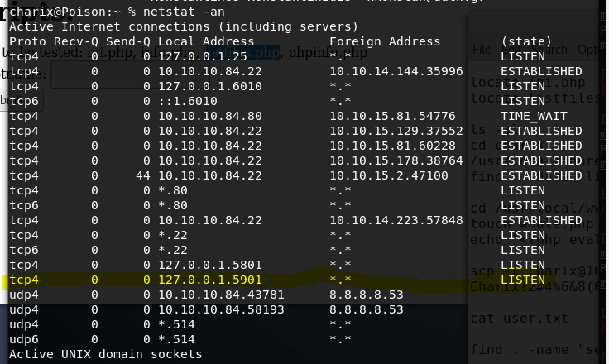
Task: Click the ::1.6010 tcp6 local address
Action: tap(187, 101)
